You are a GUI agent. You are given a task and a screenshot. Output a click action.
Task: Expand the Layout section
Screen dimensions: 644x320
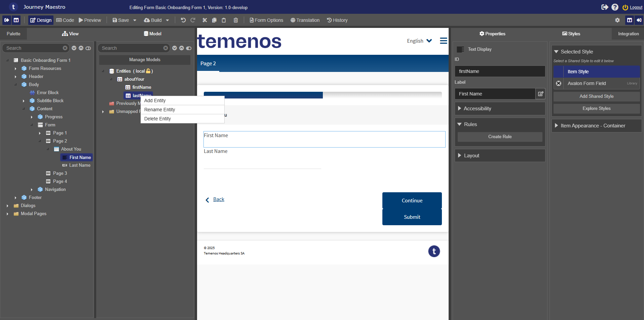coord(500,156)
